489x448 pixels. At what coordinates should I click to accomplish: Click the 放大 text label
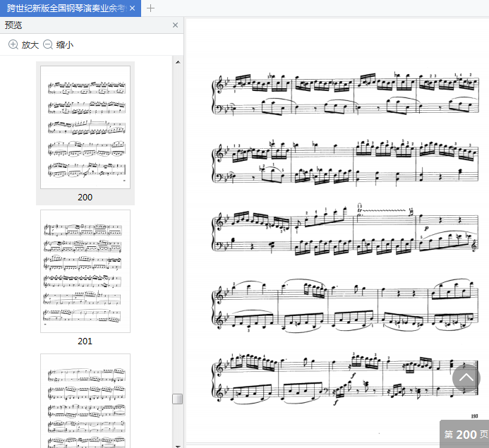click(x=30, y=45)
